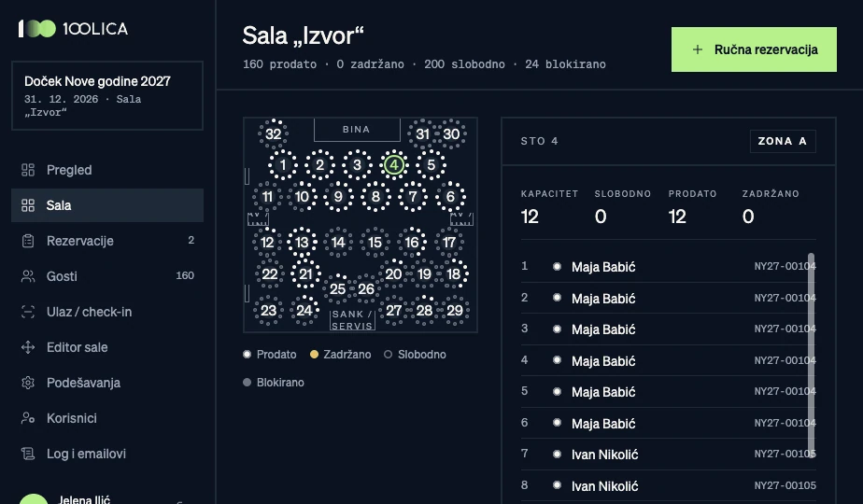
Task: Click the guest list scrollbar
Action: tap(811, 354)
